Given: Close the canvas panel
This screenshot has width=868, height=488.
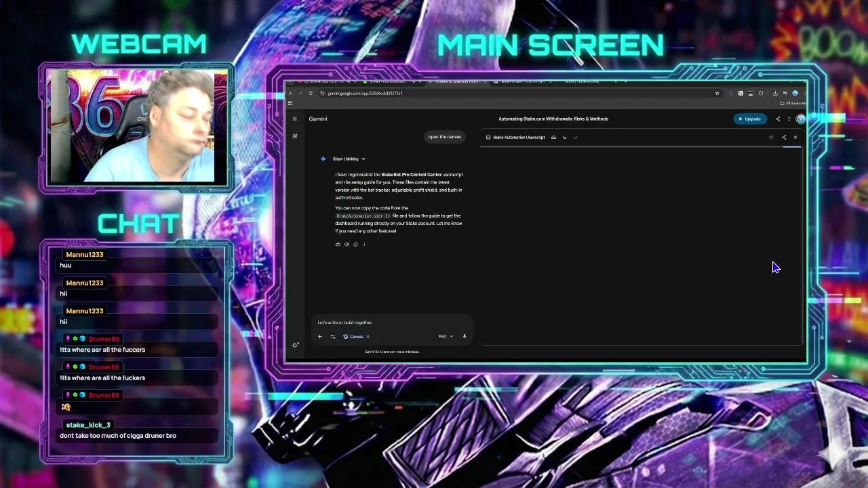Looking at the screenshot, I should pos(795,138).
